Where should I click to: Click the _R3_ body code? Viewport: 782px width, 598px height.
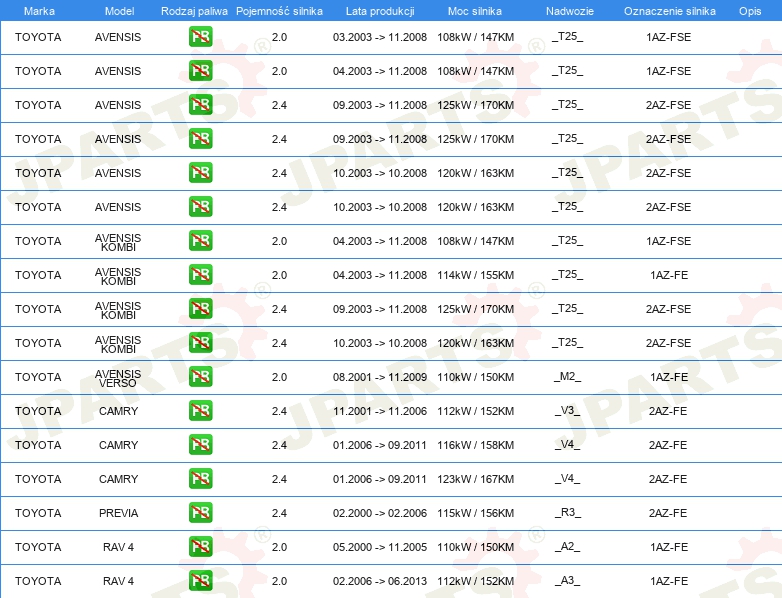568,512
